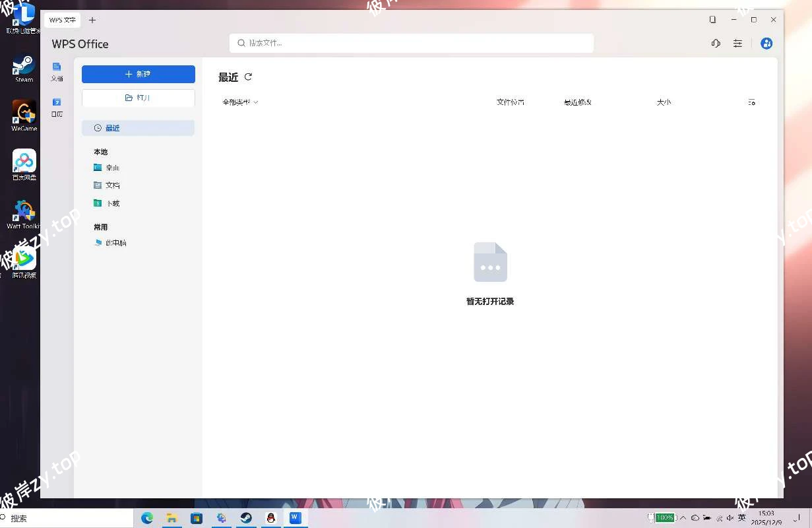The image size is (812, 528).
Task: Launch Steam from the desktop
Action: point(23,68)
